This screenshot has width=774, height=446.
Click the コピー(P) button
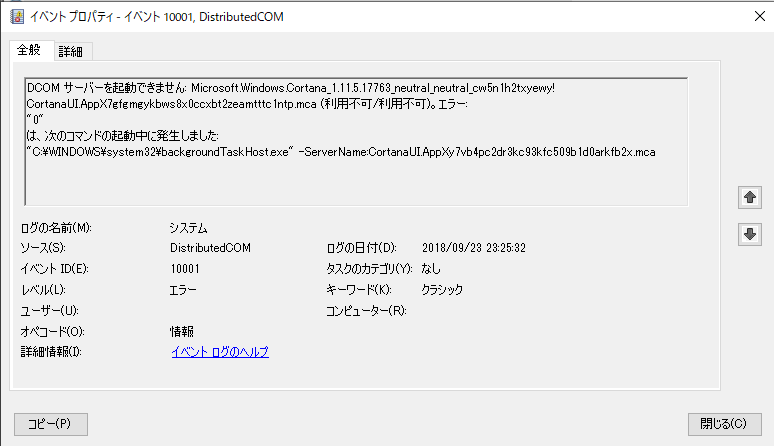pyautogui.click(x=51, y=424)
